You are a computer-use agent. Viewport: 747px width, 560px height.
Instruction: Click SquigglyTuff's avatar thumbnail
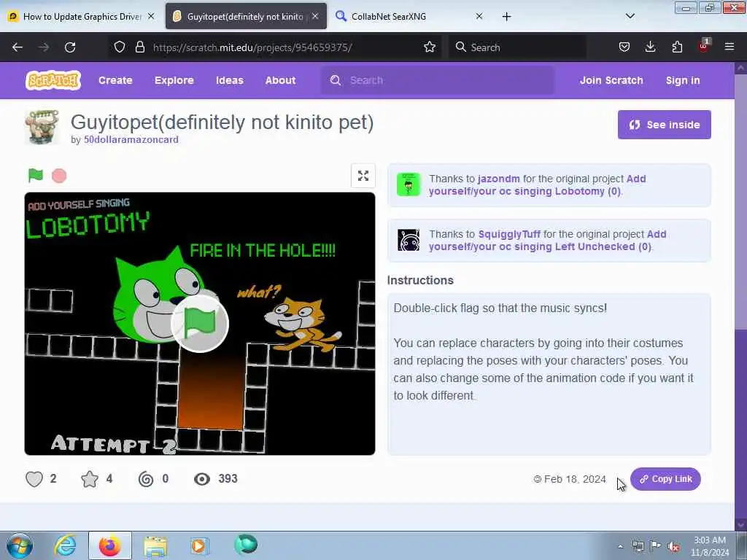pyautogui.click(x=409, y=240)
